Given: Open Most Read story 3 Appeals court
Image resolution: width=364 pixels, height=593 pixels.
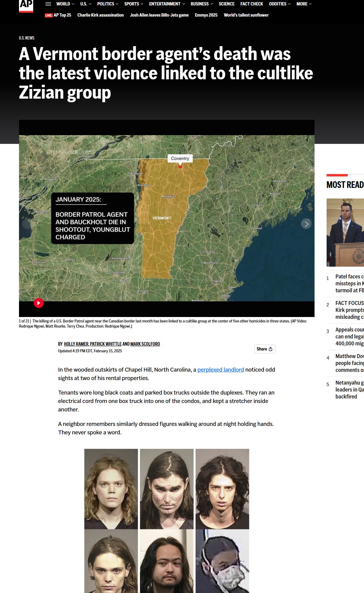Looking at the screenshot, I should pos(350,337).
